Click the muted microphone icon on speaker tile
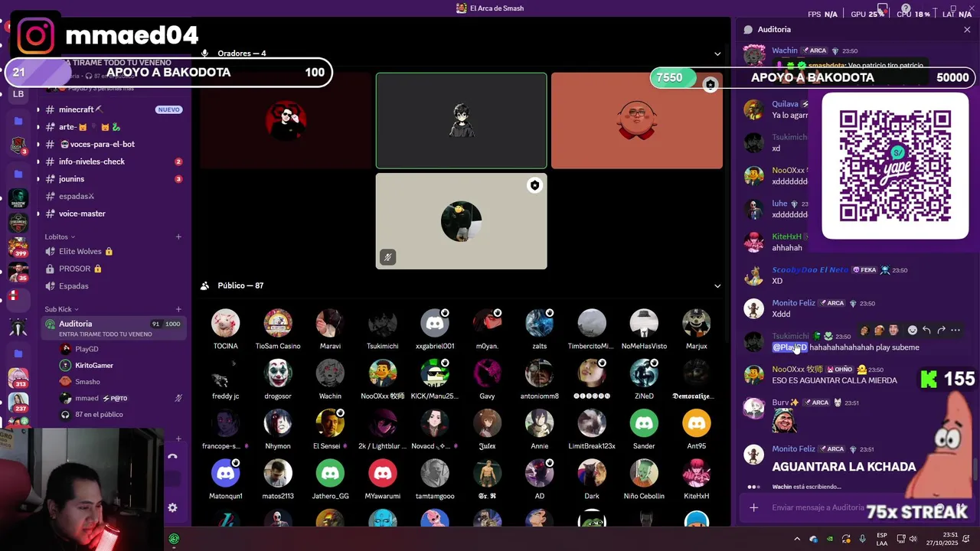The width and height of the screenshot is (980, 551). click(387, 257)
